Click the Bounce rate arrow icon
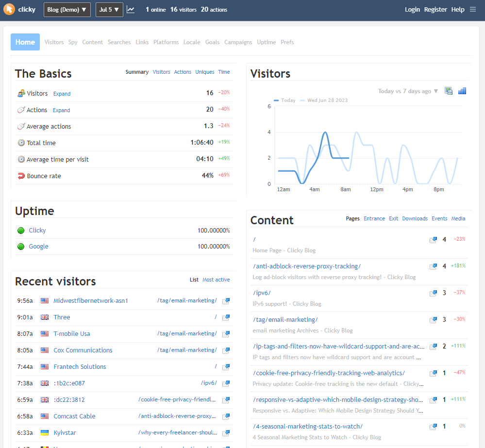Screen dimensions: 485x448 [21, 176]
